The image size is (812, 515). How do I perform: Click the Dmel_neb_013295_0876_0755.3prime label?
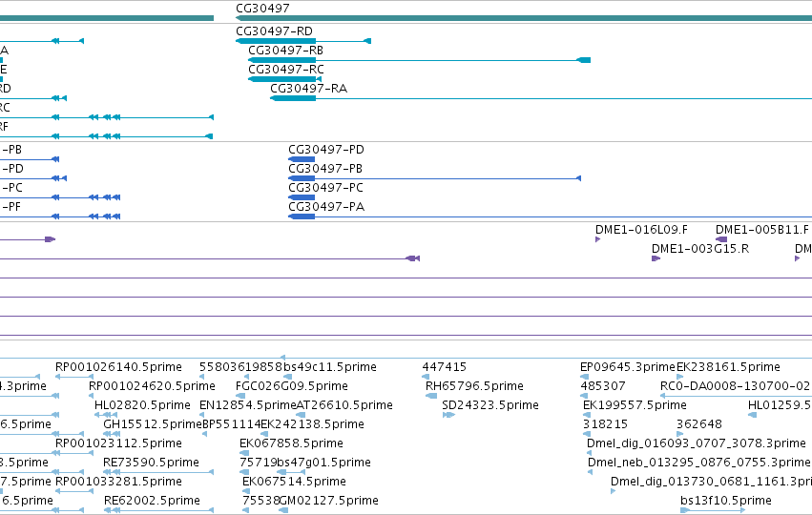coord(699,463)
